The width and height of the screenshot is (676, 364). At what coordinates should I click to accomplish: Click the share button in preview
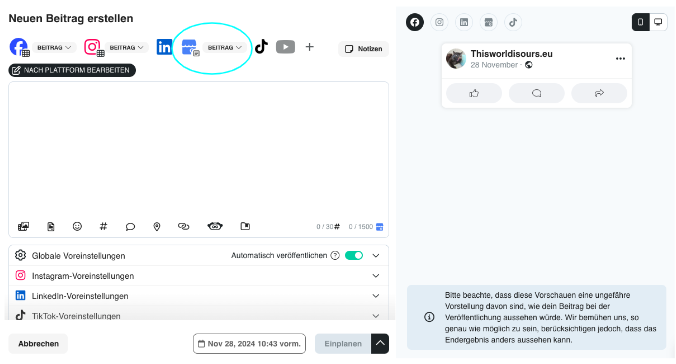pyautogui.click(x=599, y=93)
